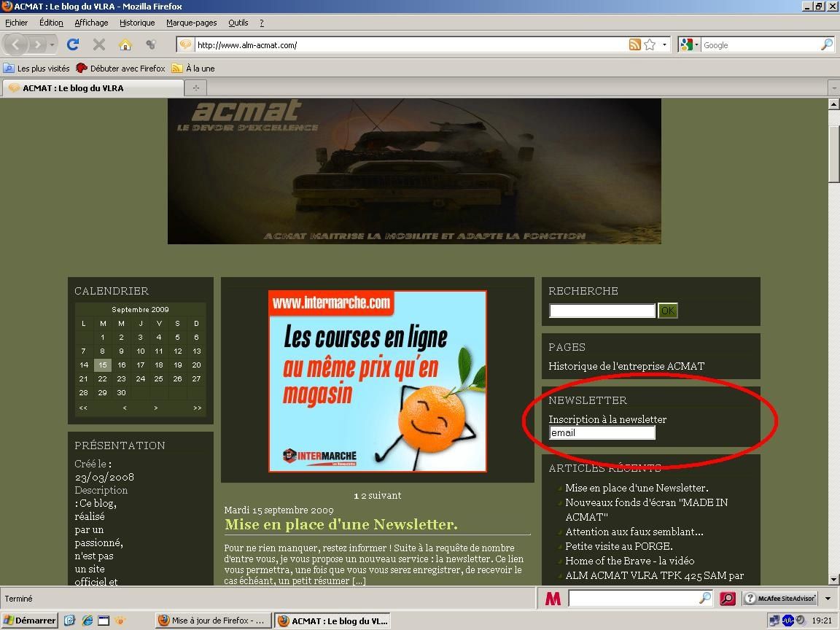Screen dimensions: 840x630
Task: Click the URL address field
Action: tap(410, 45)
